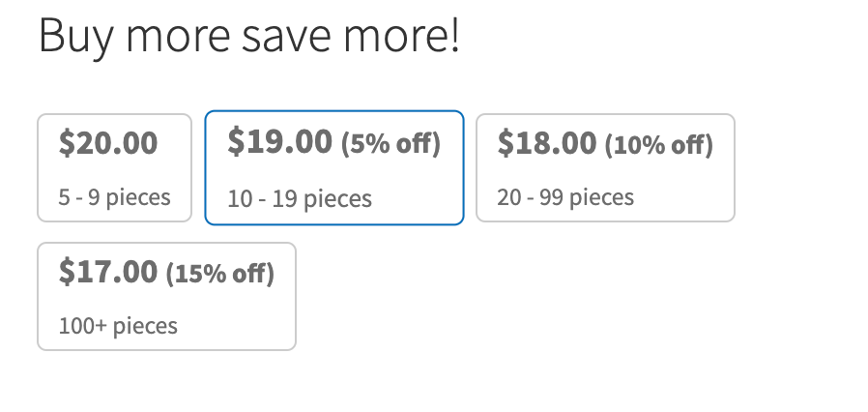Viewport: 868px width, 412px height.
Task: Pick the pricing tier with no discount
Action: 114,167
